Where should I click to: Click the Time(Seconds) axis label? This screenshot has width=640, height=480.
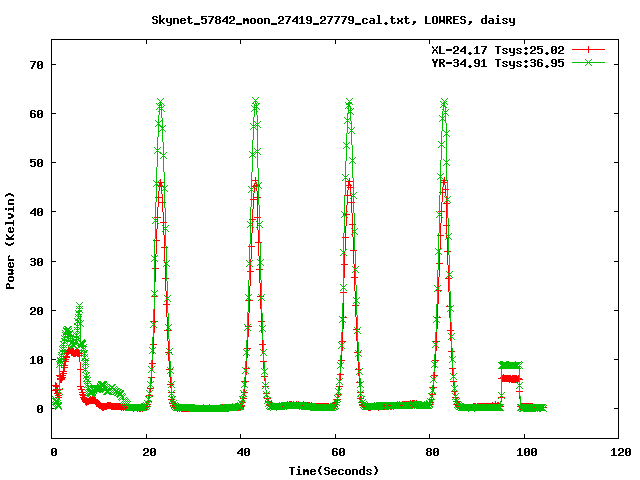pos(334,471)
